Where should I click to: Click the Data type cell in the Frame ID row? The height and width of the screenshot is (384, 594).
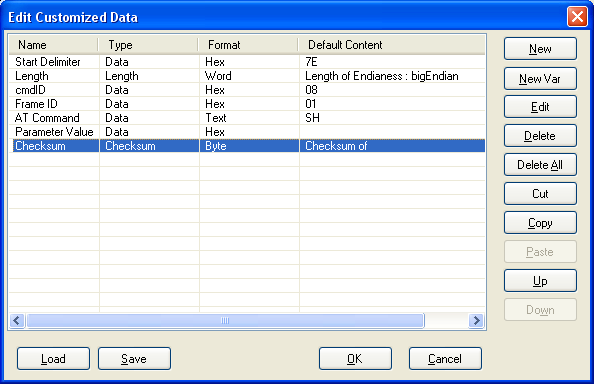coord(149,104)
